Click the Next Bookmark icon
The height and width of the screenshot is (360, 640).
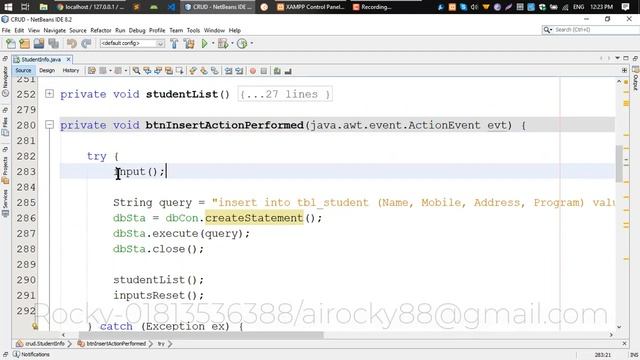click(204, 71)
